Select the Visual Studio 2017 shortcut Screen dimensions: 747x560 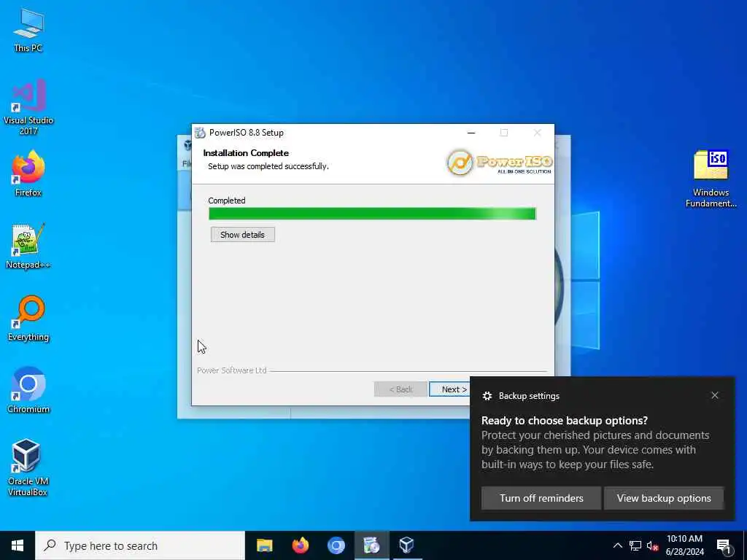[x=28, y=106]
